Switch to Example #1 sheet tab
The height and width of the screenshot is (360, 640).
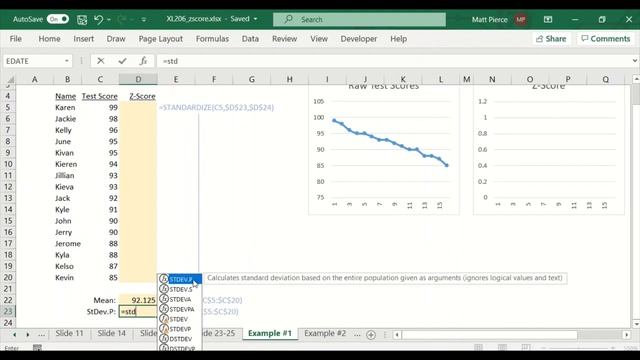pos(270,333)
